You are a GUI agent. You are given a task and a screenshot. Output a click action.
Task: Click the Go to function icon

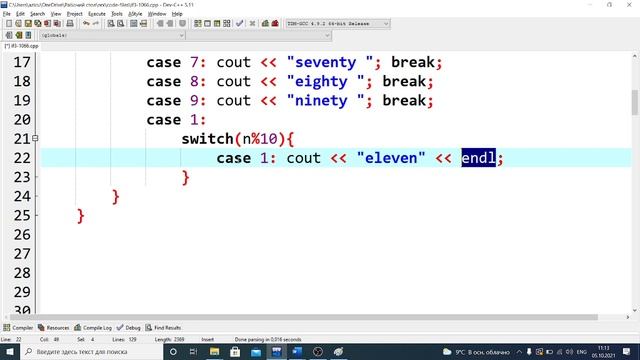point(133,24)
